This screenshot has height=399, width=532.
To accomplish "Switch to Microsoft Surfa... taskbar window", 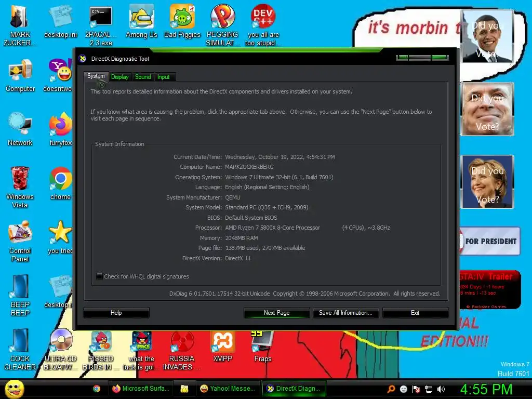I will [141, 389].
